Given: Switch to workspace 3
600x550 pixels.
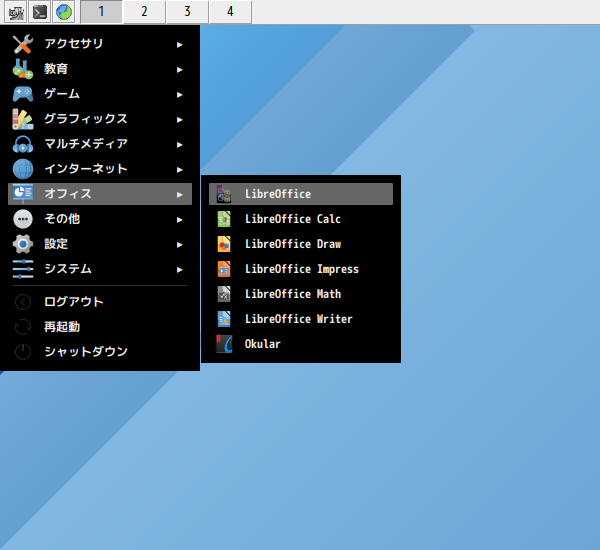Looking at the screenshot, I should 187,12.
